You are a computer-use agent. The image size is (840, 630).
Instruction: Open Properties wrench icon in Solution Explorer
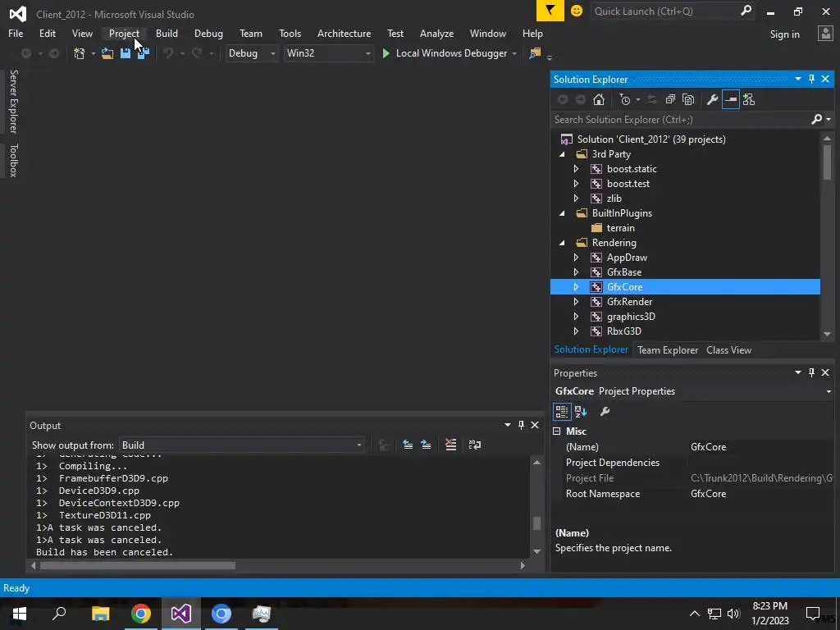coord(712,99)
